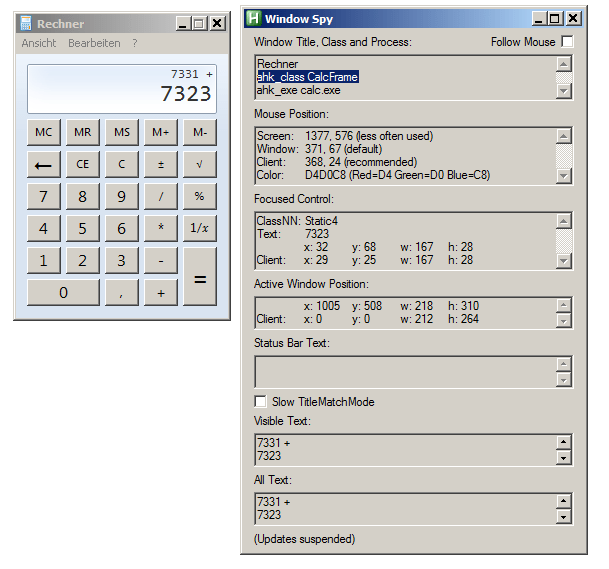609x569 pixels.
Task: Click the digit 2 button
Action: (83, 261)
